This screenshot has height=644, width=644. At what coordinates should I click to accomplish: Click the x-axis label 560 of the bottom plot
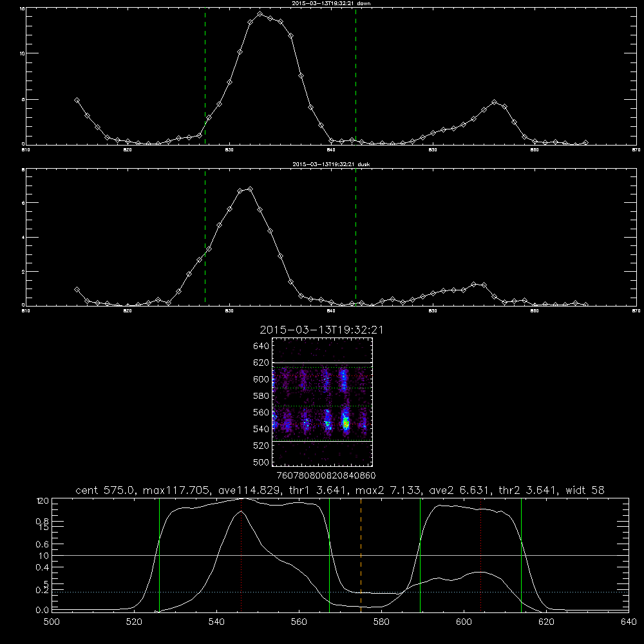(299, 622)
